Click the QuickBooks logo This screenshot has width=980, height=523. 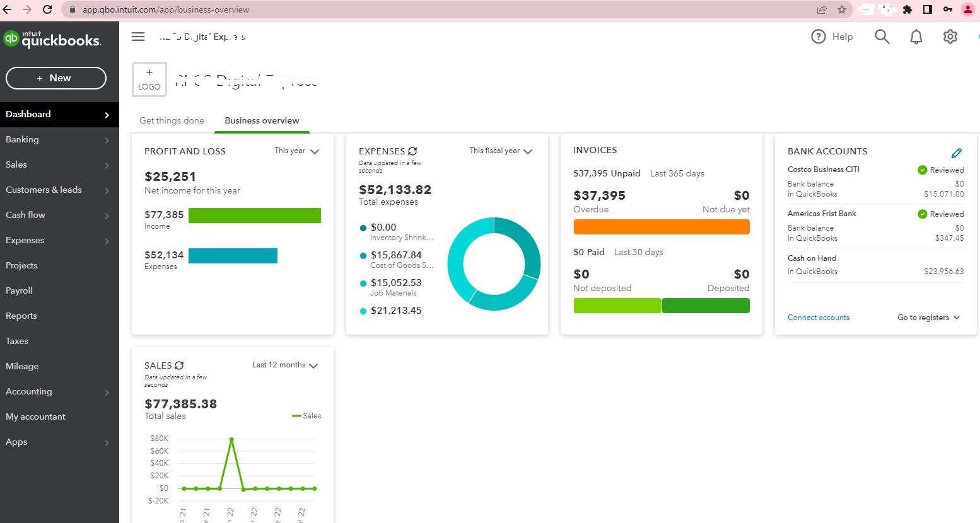click(52, 39)
